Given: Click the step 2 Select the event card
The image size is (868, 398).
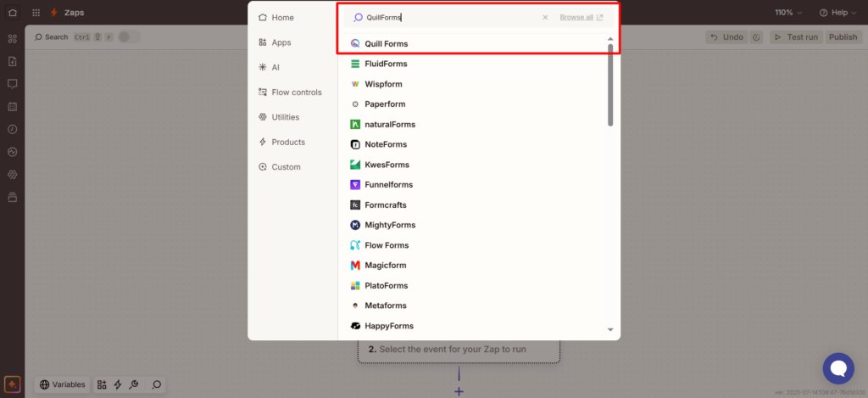Looking at the screenshot, I should tap(459, 350).
